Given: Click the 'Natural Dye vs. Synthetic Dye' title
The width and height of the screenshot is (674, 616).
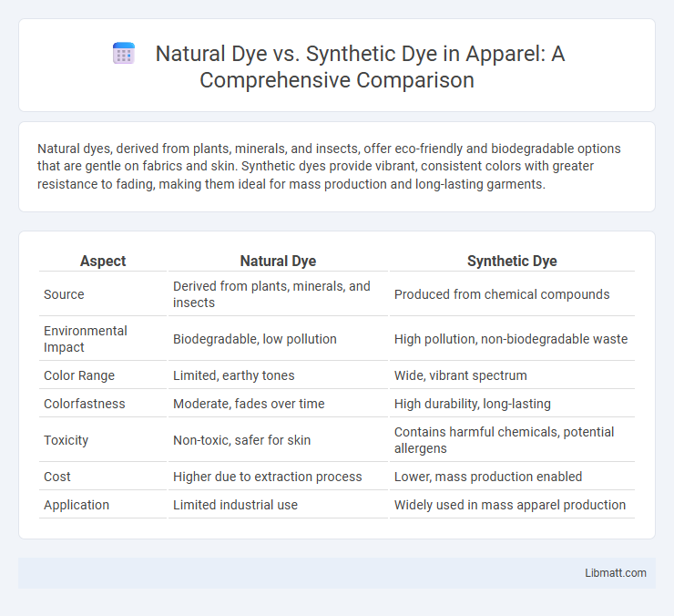Looking at the screenshot, I should click(x=360, y=67).
